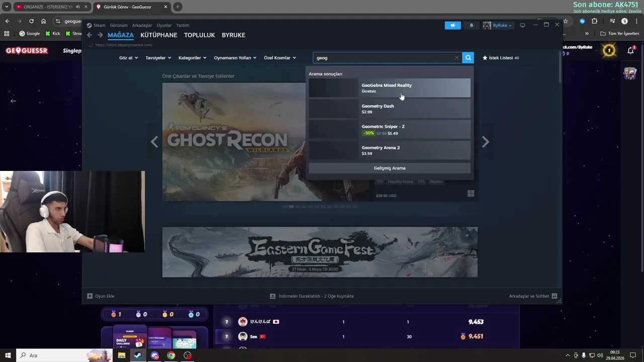Show previous featured game with left arrow
The image size is (644, 362).
pyautogui.click(x=154, y=142)
